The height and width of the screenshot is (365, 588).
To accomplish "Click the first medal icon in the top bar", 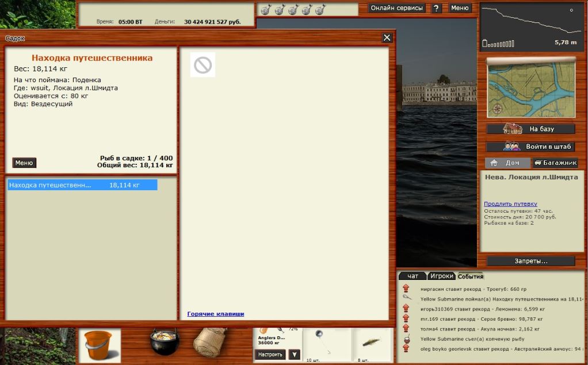I will point(266,9).
